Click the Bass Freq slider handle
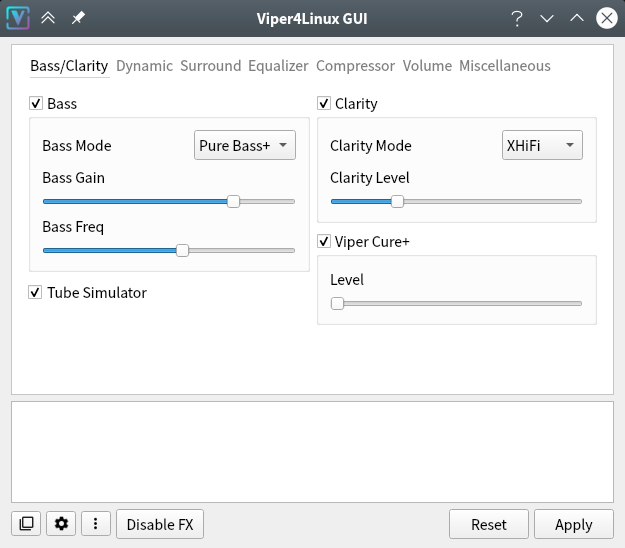Image resolution: width=625 pixels, height=548 pixels. pyautogui.click(x=182, y=251)
